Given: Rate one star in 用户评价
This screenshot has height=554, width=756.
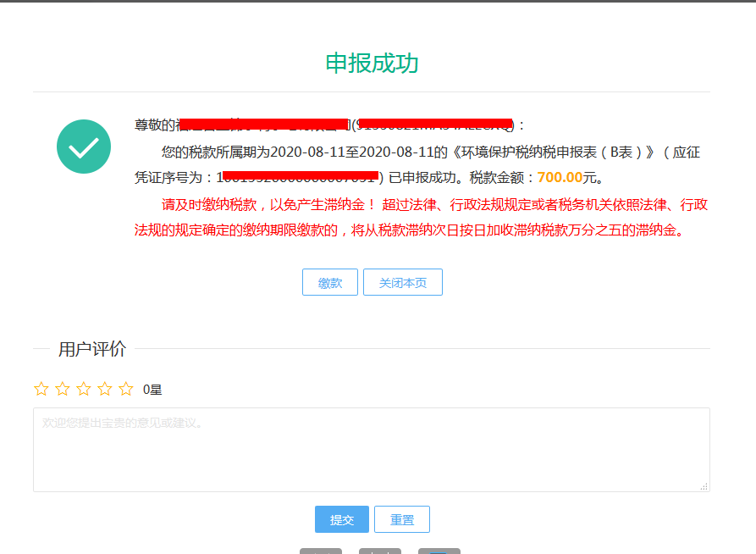Looking at the screenshot, I should [41, 389].
